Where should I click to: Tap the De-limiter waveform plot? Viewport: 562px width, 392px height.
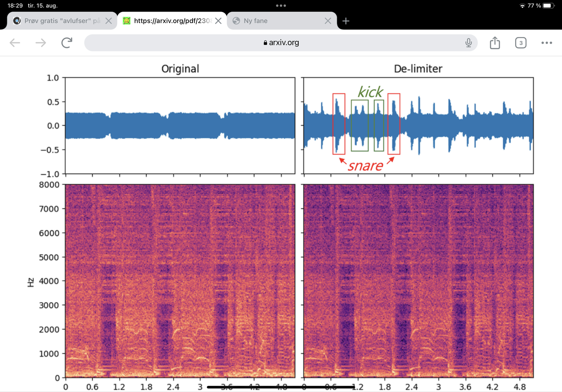(x=419, y=126)
